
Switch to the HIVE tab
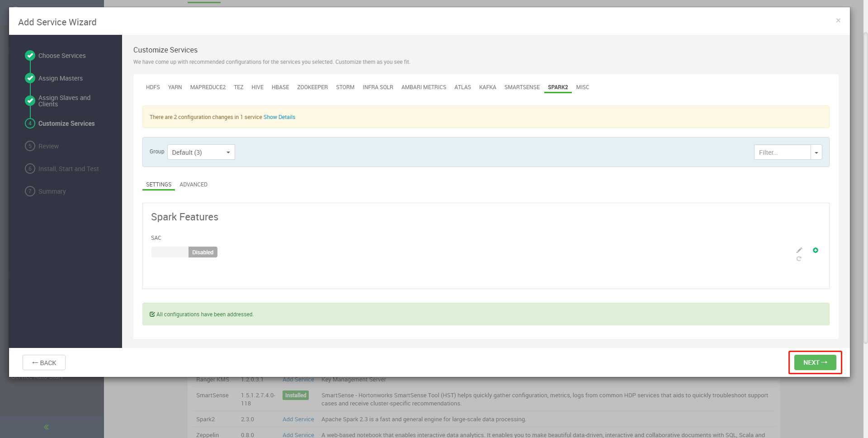pos(258,87)
